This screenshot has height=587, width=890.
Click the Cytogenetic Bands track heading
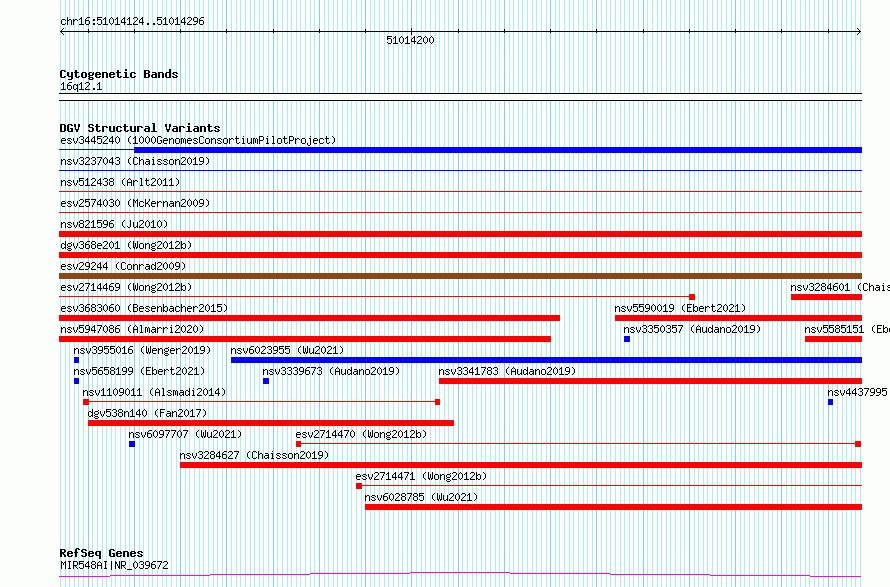[x=119, y=74]
